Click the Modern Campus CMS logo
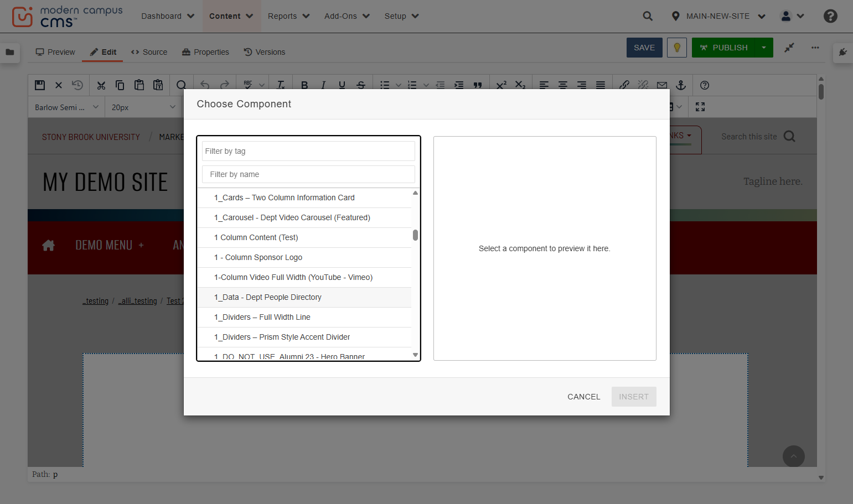Screen dimensions: 853x504 coord(68,17)
